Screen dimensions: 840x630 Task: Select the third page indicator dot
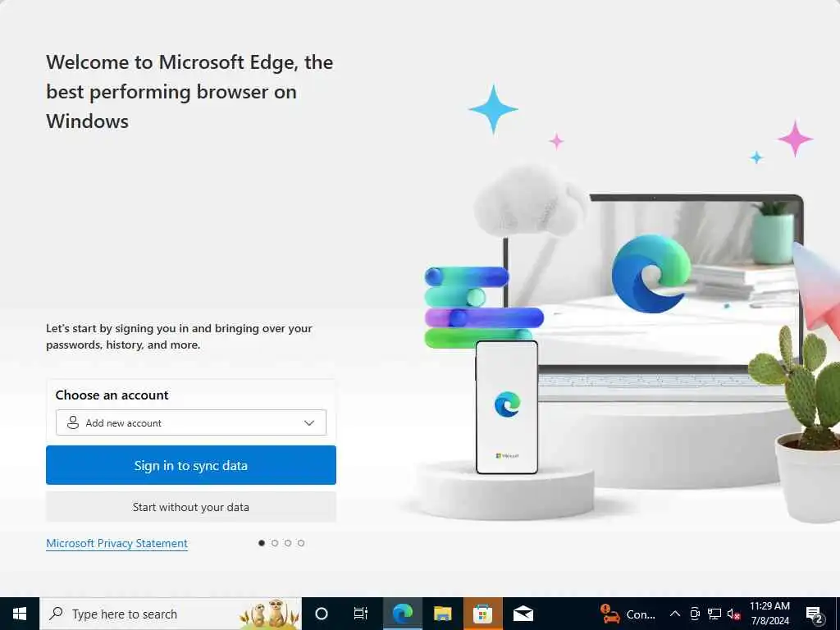click(288, 543)
